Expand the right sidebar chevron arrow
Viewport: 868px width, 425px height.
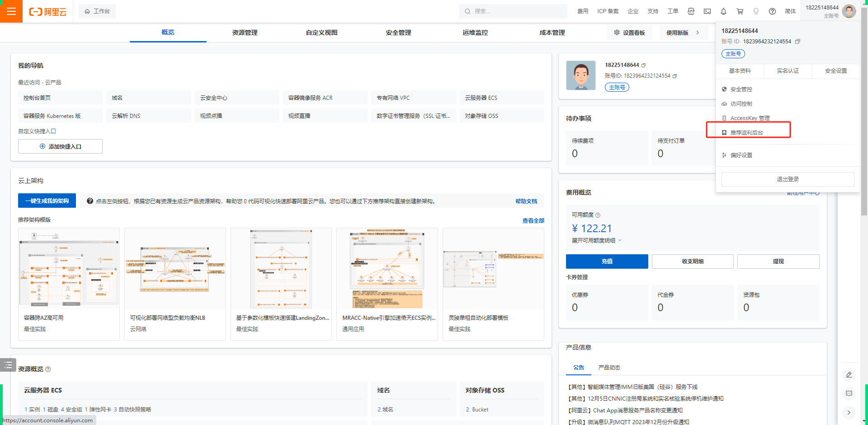tap(849, 412)
